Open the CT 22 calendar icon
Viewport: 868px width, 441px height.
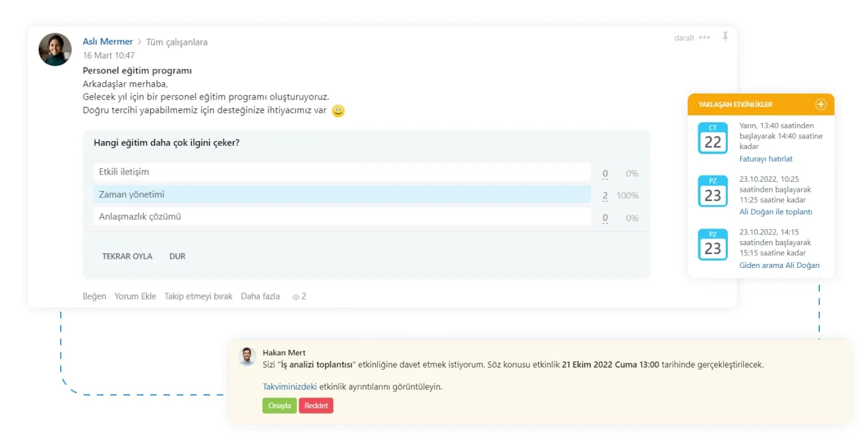[712, 138]
